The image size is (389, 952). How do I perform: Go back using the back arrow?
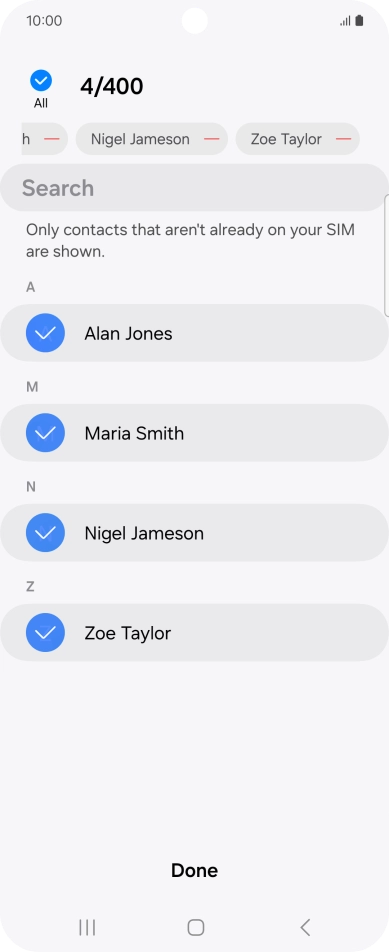305,927
